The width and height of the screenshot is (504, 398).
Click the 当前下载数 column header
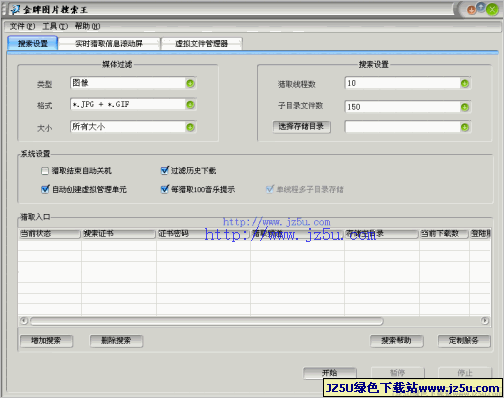click(444, 234)
